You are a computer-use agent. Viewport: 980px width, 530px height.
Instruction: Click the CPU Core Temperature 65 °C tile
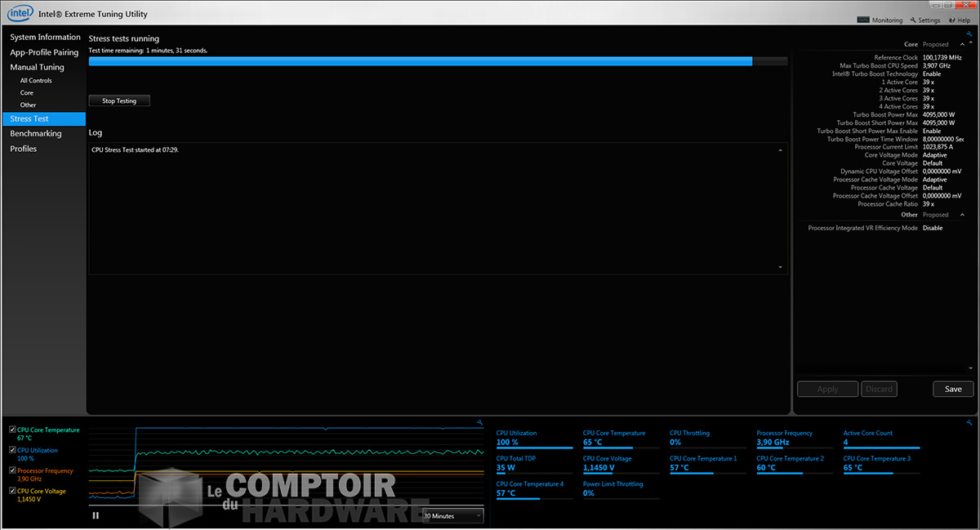621,439
